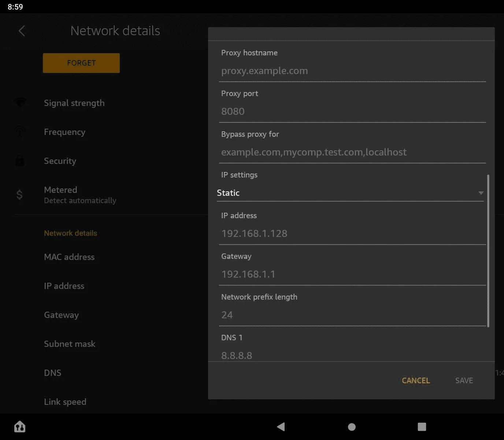
Task: Click the FORGET button
Action: (x=81, y=63)
